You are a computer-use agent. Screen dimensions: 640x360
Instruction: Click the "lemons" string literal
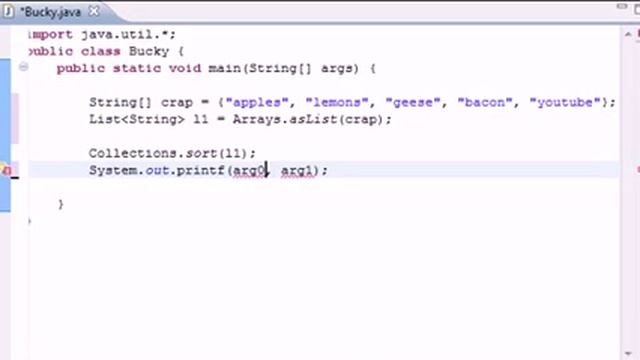(x=338, y=102)
